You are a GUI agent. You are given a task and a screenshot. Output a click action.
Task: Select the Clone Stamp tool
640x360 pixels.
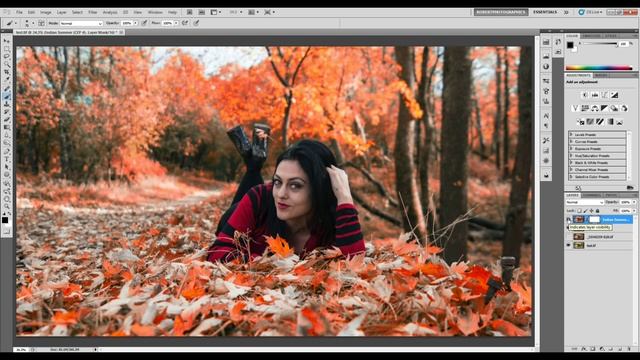pos(7,104)
